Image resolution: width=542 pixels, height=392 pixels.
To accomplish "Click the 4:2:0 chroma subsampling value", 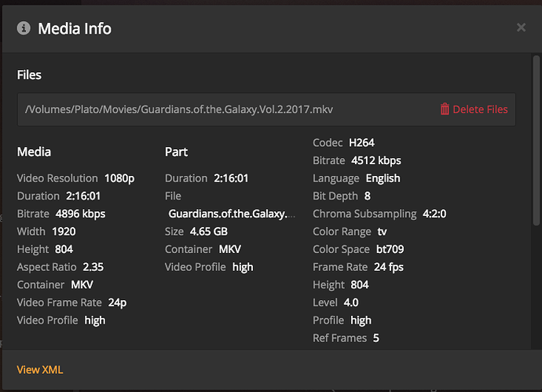I will 434,214.
